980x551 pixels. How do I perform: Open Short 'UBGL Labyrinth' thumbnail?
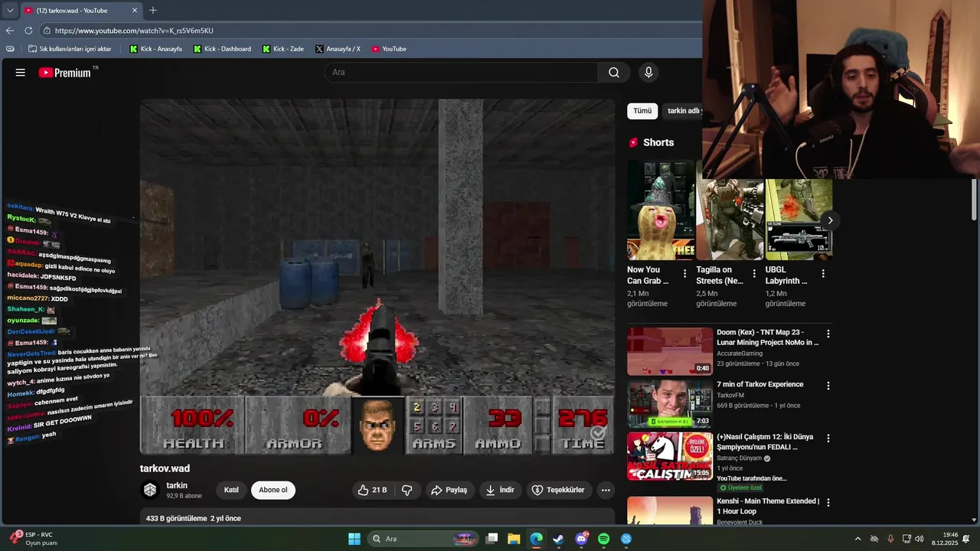[x=799, y=219]
